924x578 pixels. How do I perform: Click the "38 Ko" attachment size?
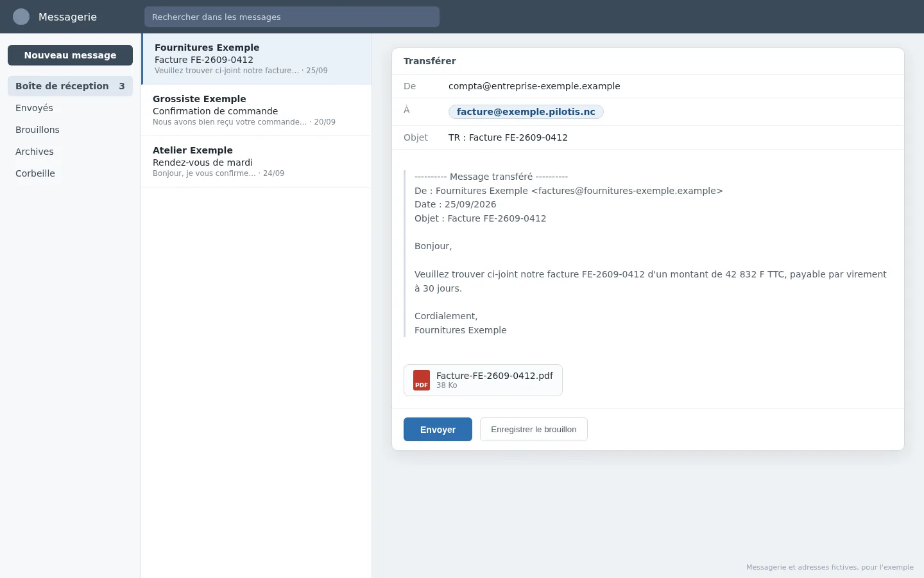(447, 385)
